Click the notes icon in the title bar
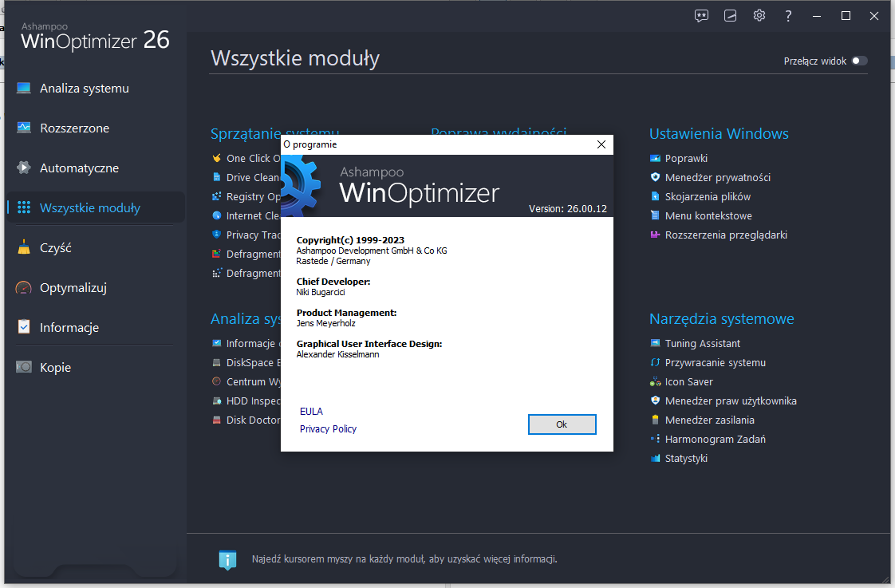This screenshot has width=895, height=588. [730, 16]
